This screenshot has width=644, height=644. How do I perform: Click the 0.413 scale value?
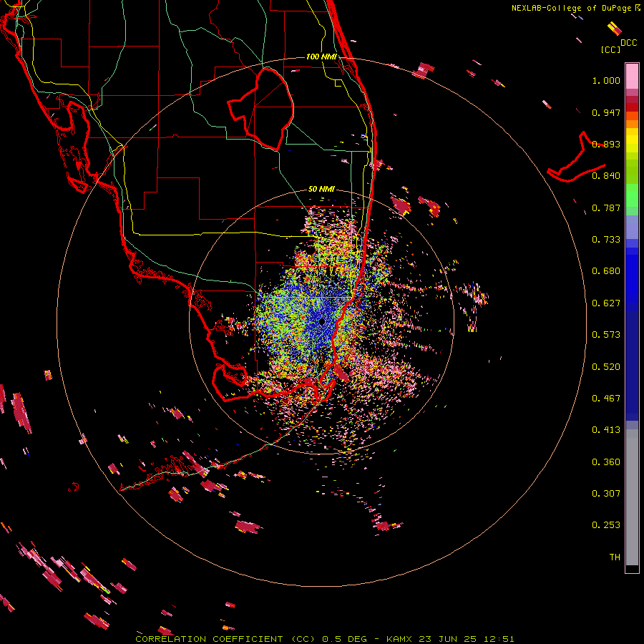tap(606, 430)
